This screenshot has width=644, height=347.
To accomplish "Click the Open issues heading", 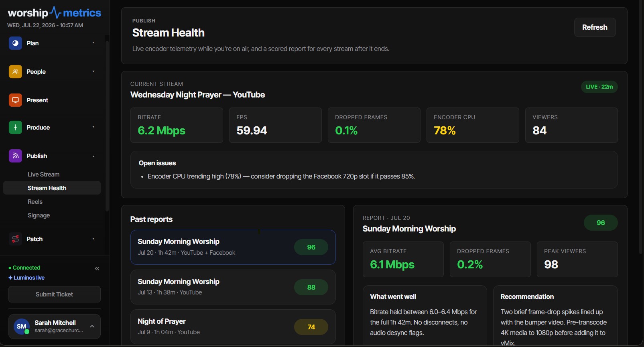I will (157, 163).
